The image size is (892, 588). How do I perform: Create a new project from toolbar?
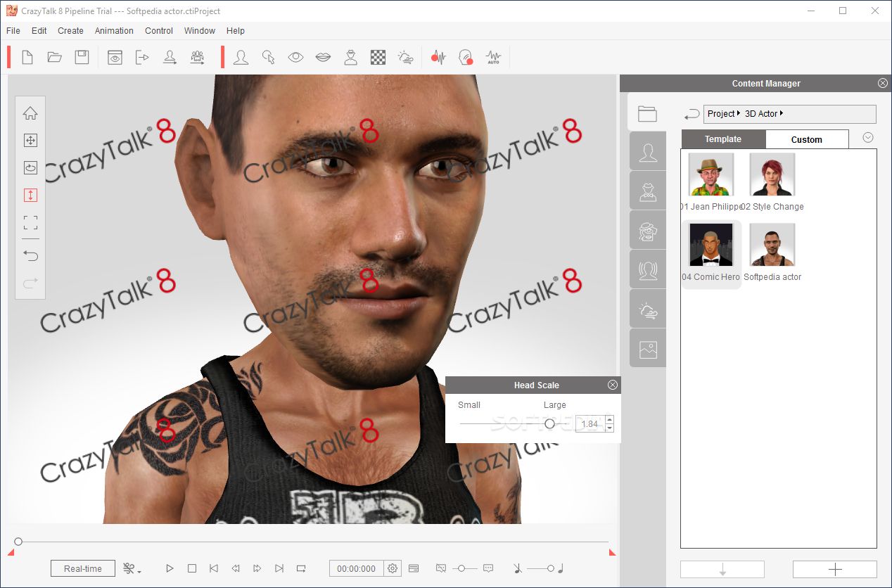27,58
